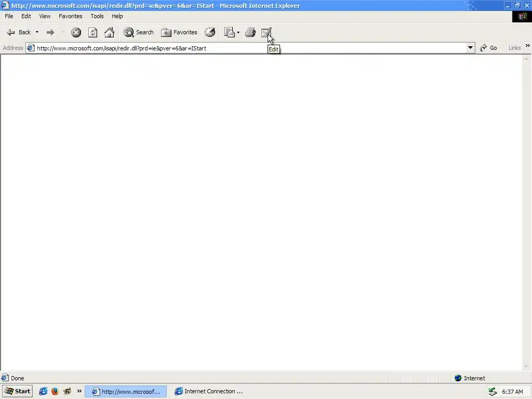Expand the Links toolbar chevron
This screenshot has height=399, width=532.
[x=528, y=46]
